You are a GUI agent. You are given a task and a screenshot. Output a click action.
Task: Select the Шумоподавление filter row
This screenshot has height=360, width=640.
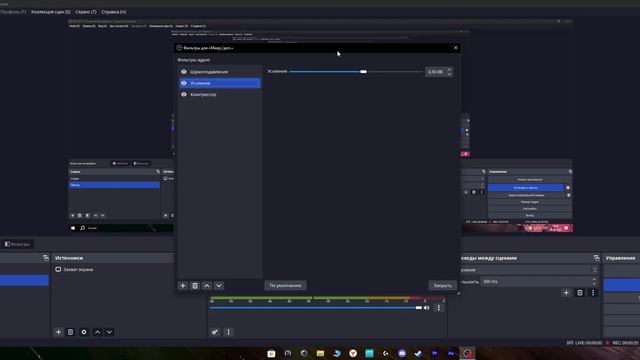[220, 72]
